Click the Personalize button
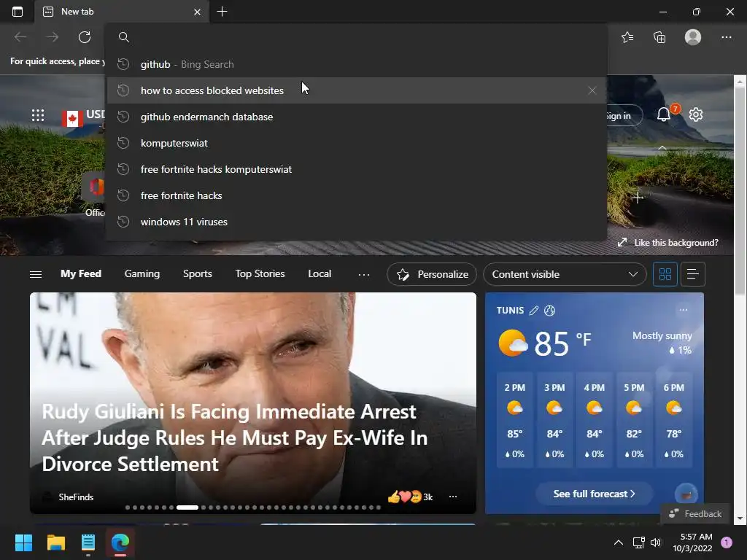This screenshot has height=560, width=747. click(432, 274)
